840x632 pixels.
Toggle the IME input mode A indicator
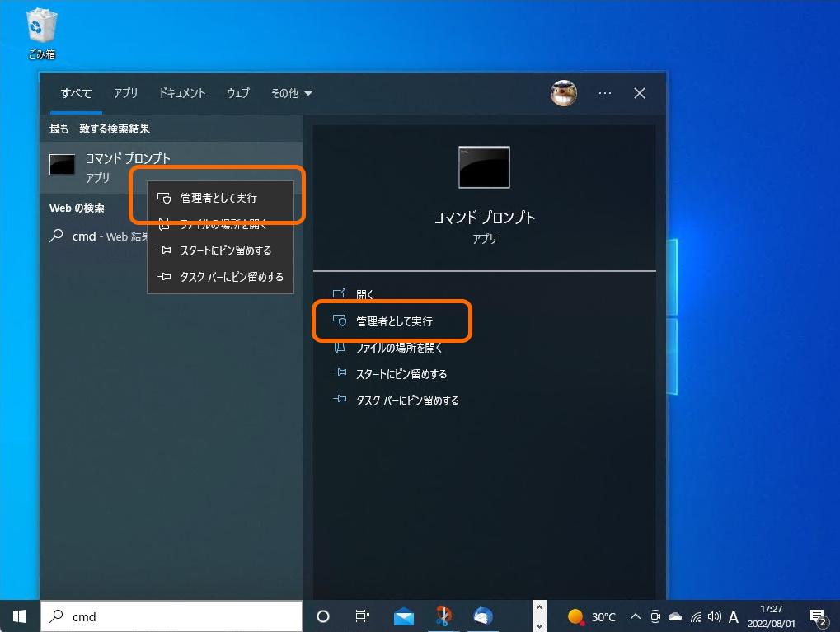coord(734,617)
